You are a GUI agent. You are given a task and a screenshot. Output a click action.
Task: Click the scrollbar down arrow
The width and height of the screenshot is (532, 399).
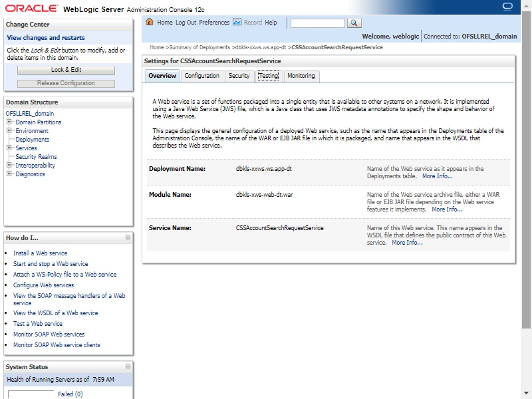coord(526,394)
